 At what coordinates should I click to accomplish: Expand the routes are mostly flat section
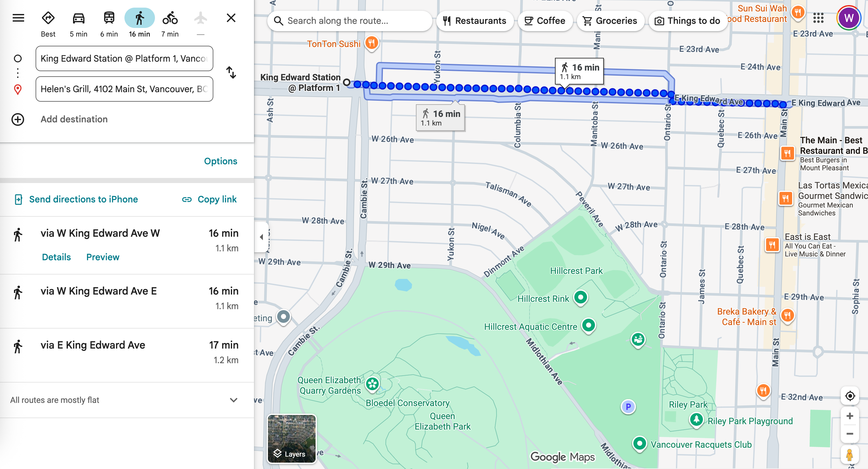coord(234,400)
